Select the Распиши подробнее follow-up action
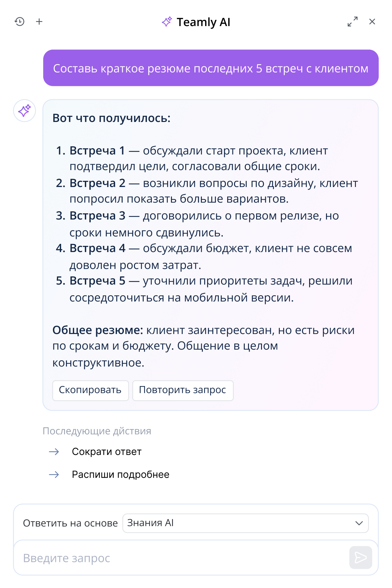 pos(121,474)
